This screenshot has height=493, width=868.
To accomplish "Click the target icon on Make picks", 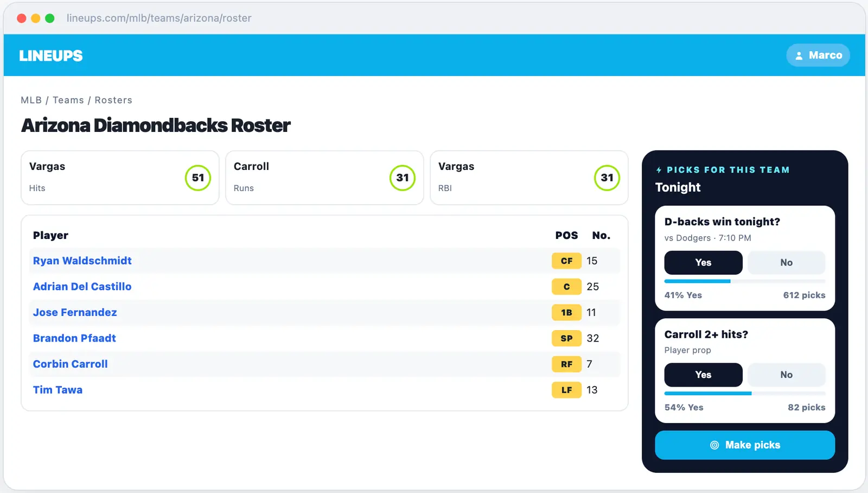I will pyautogui.click(x=714, y=445).
